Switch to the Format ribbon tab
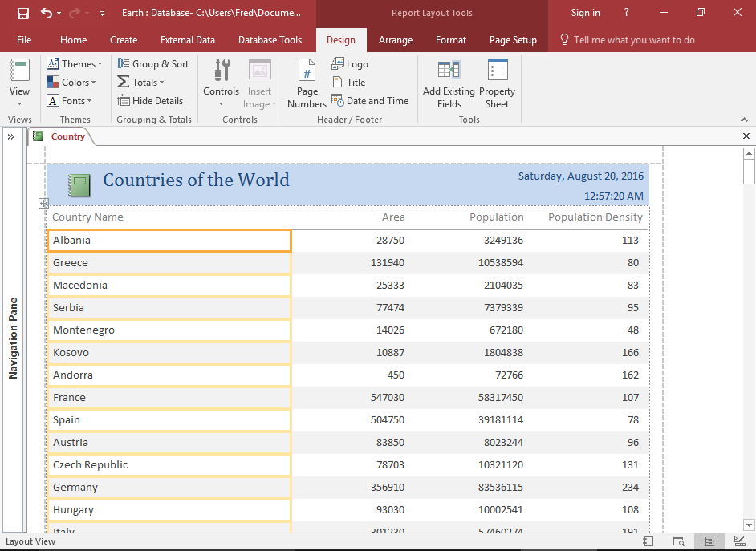The height and width of the screenshot is (551, 756). [x=450, y=39]
